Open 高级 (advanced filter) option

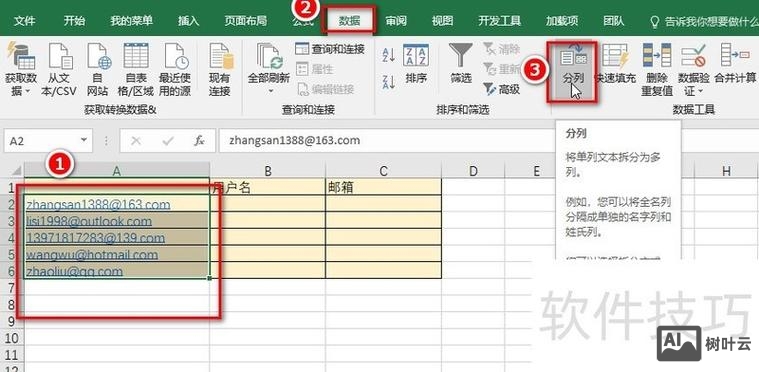click(501, 89)
